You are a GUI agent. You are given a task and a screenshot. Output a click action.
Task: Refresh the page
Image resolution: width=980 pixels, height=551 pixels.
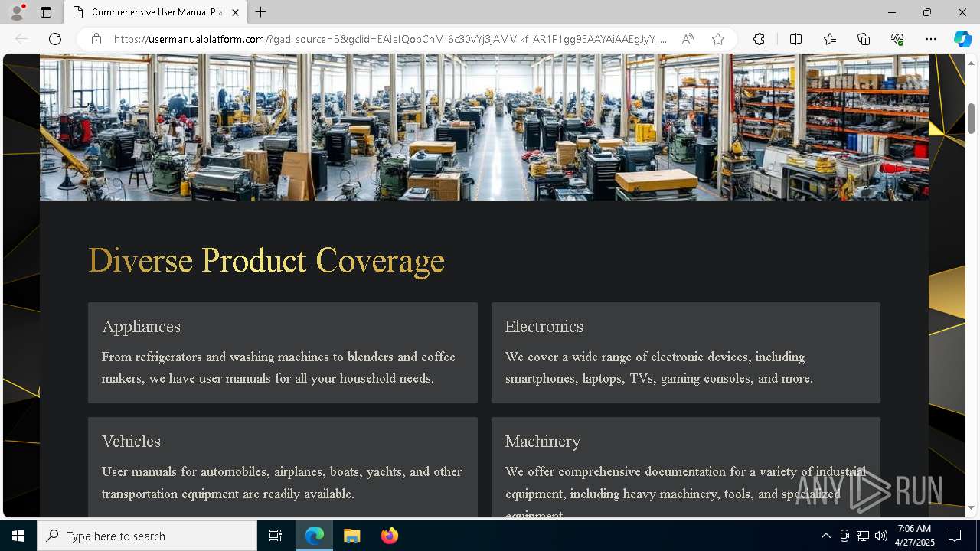55,39
